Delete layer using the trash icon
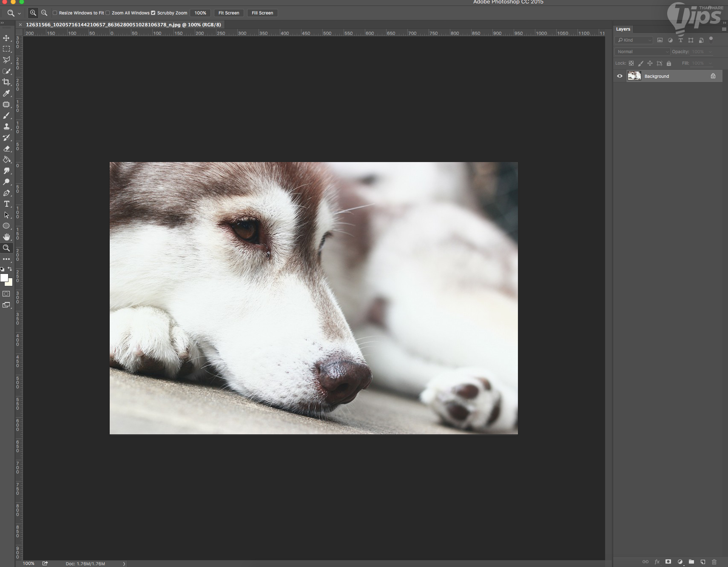 tap(714, 562)
